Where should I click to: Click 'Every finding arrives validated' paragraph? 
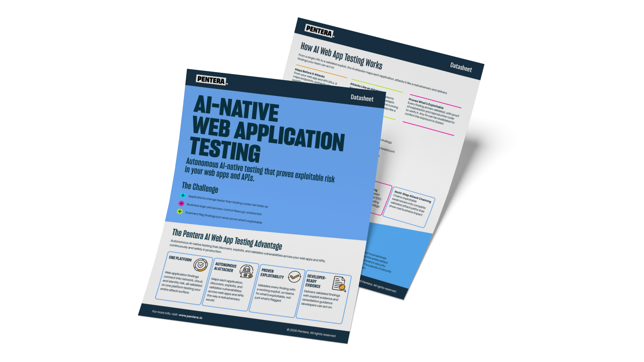coord(432,113)
